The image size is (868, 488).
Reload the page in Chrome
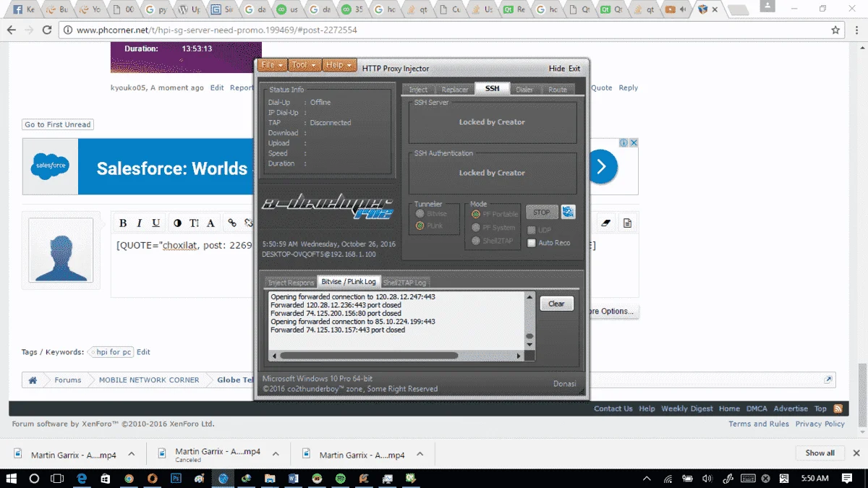(x=47, y=30)
